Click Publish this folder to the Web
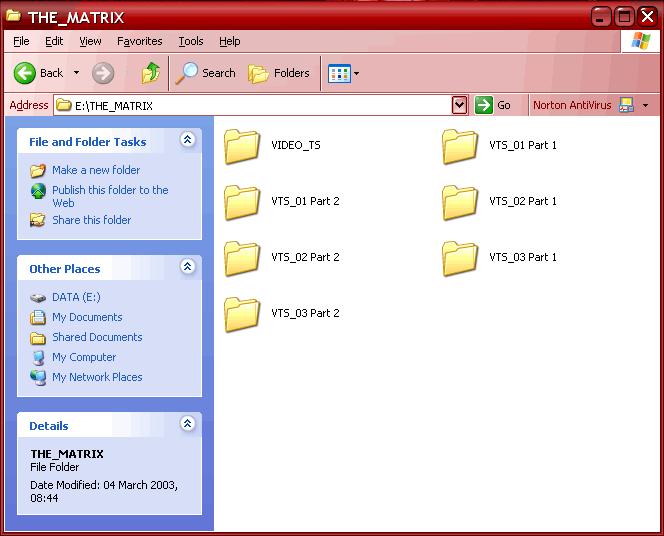 [110, 196]
